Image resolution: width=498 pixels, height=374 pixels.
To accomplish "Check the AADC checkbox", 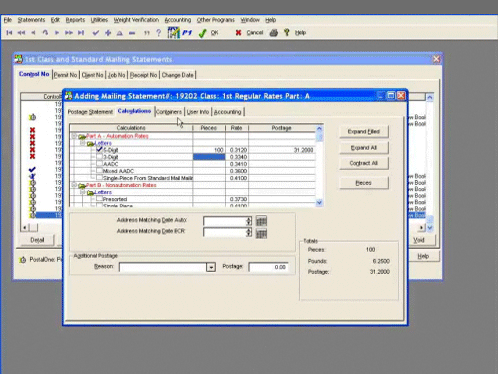I will pyautogui.click(x=99, y=164).
